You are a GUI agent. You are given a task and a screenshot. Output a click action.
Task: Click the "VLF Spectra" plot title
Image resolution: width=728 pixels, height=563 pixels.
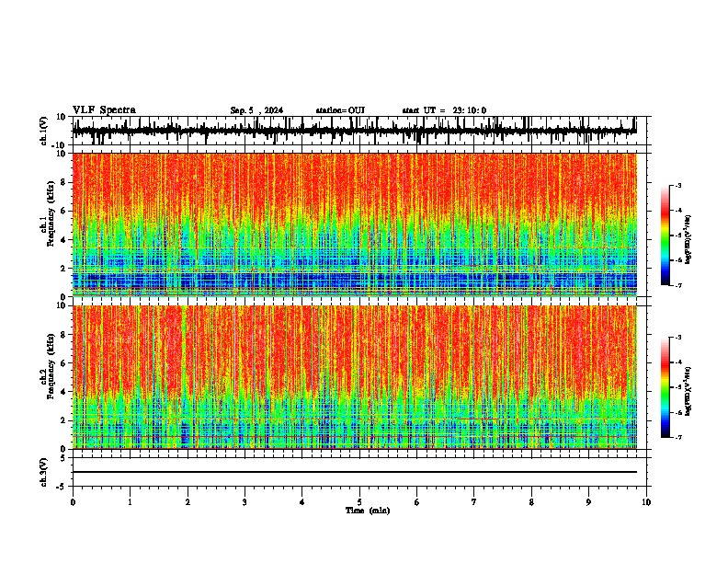click(x=104, y=110)
